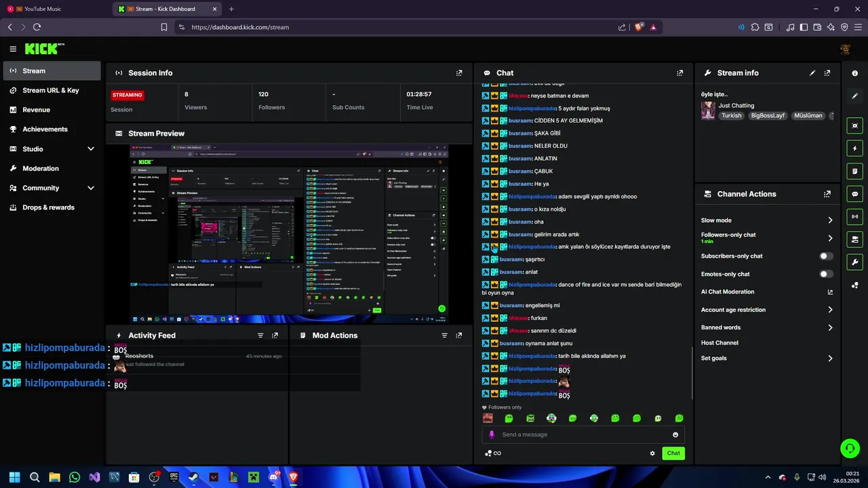This screenshot has height=488, width=868.
Task: Reload the page
Action: 37,27
